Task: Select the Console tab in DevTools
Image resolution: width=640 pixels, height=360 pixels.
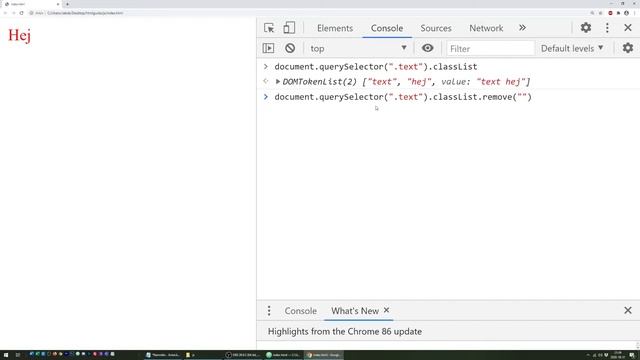Action: [x=387, y=28]
